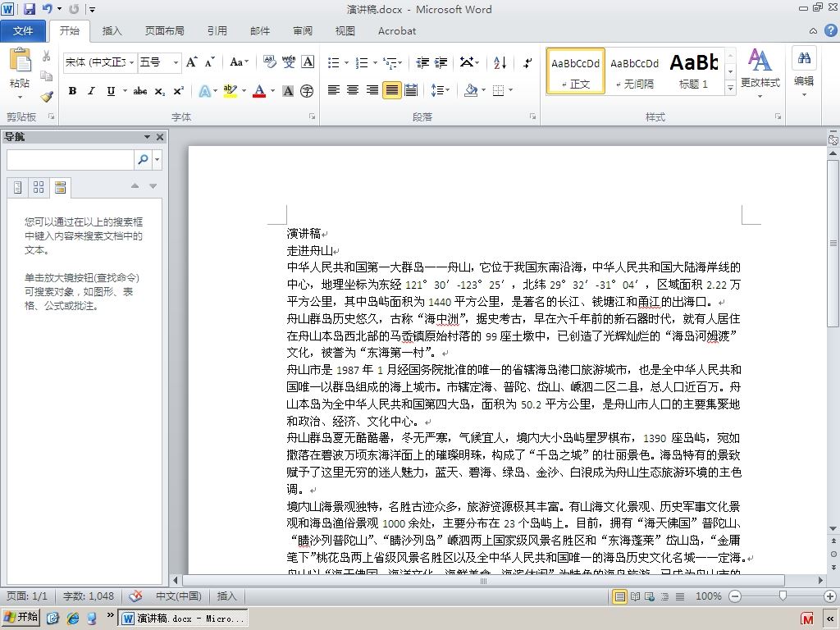Adjust the zoom slider handle
The image size is (840, 630).
tap(783, 596)
